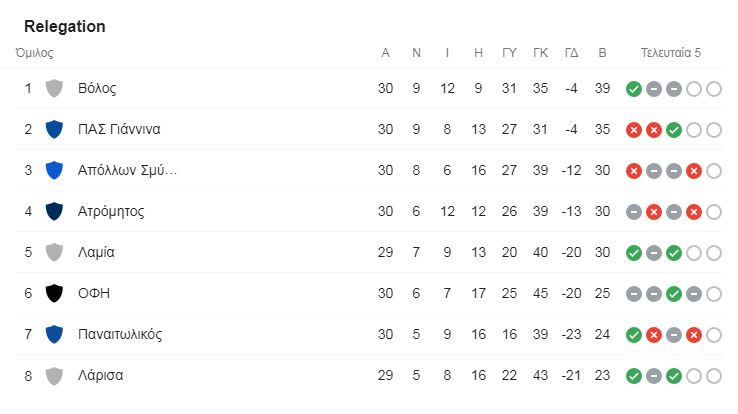Click the Λάρισα gray shield crest
The height and width of the screenshot is (414, 738).
pyautogui.click(x=54, y=375)
